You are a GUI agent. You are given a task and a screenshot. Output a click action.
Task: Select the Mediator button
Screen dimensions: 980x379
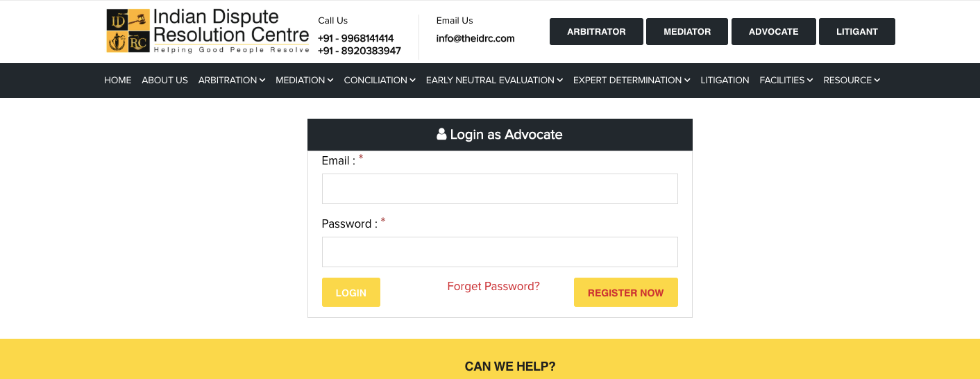[x=687, y=32]
